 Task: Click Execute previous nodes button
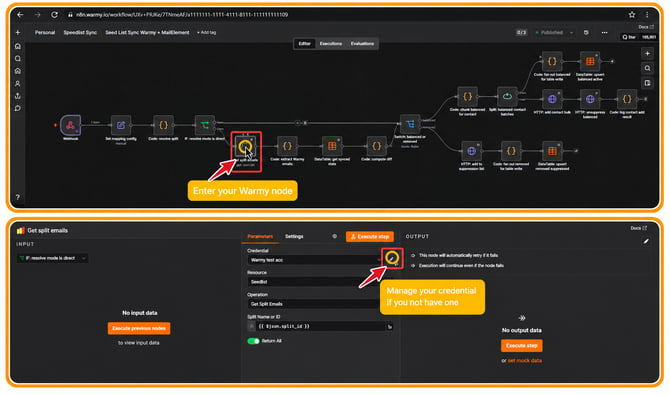pos(139,328)
